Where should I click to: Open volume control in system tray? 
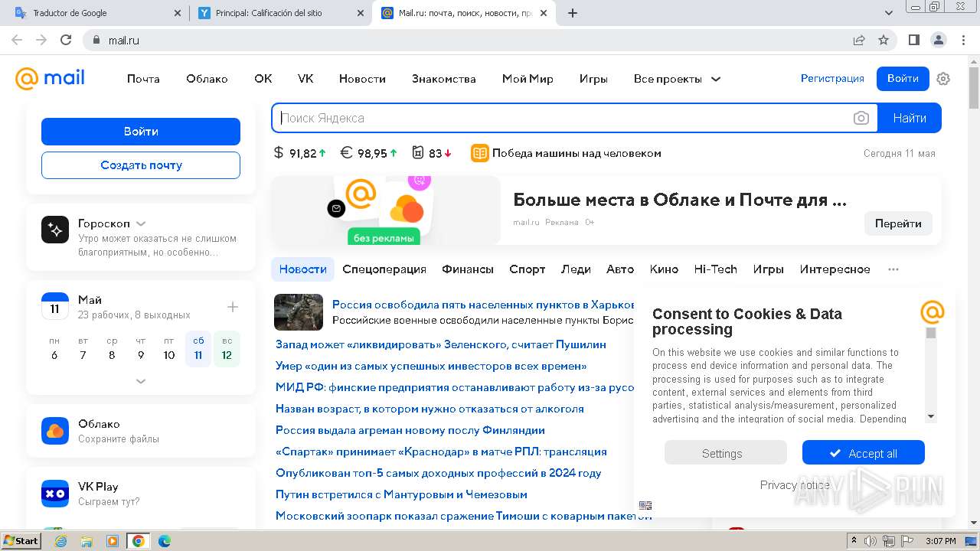pyautogui.click(x=871, y=541)
